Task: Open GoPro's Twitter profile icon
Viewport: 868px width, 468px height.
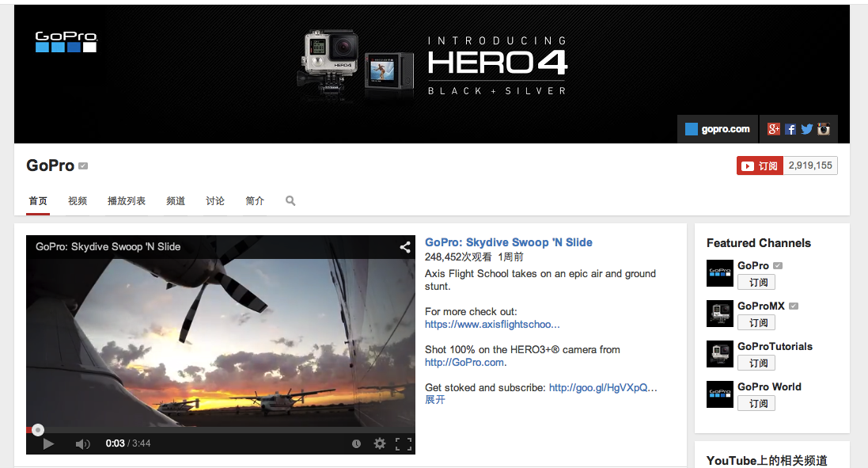Action: (807, 129)
